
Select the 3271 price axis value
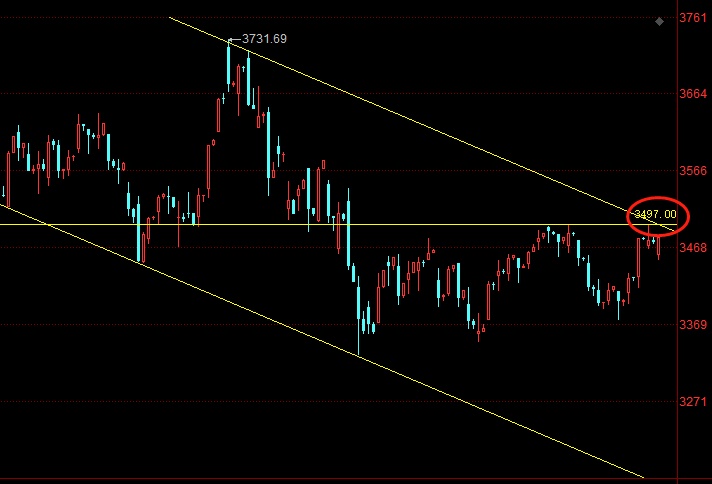pos(693,401)
